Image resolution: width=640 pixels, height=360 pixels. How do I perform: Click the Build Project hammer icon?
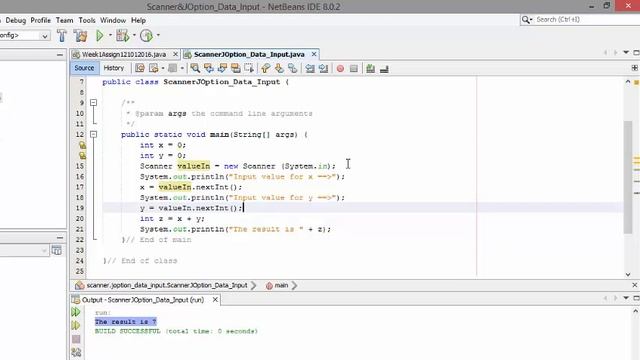(62, 36)
